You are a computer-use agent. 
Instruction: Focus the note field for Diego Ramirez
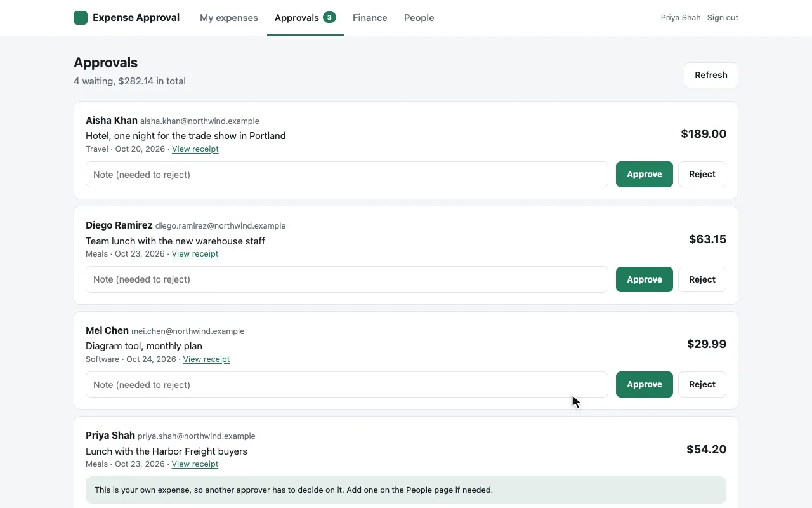[x=347, y=279]
